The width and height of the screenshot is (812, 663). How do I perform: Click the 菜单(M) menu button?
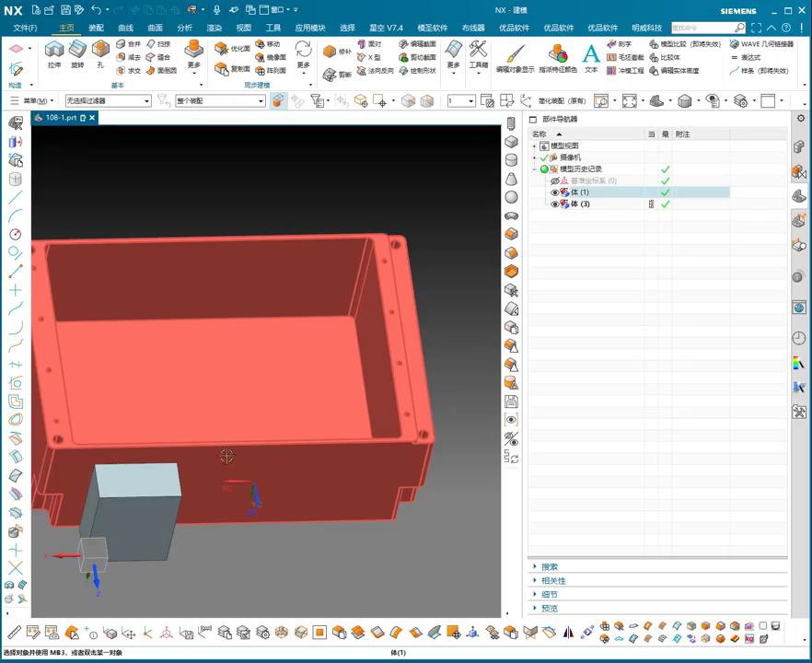(x=35, y=101)
